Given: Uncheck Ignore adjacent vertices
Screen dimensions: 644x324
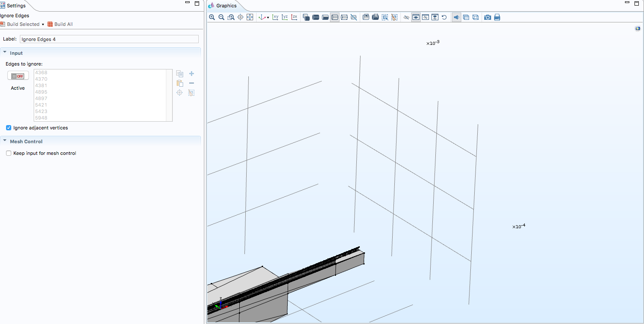Looking at the screenshot, I should (x=9, y=128).
